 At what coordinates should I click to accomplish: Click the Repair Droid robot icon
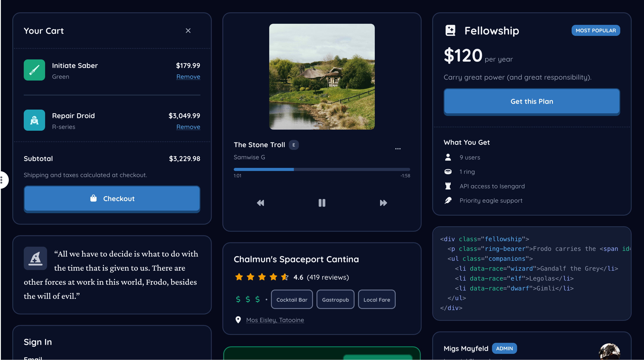pos(34,120)
